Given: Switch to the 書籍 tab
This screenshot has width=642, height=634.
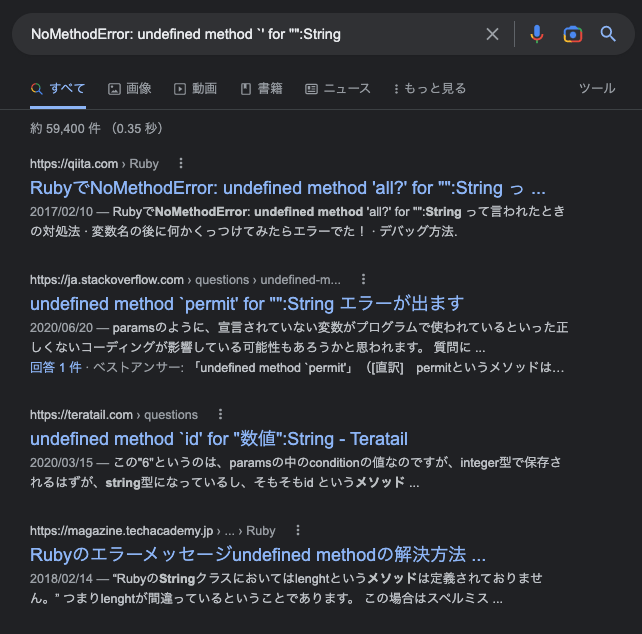Looking at the screenshot, I should 261,88.
